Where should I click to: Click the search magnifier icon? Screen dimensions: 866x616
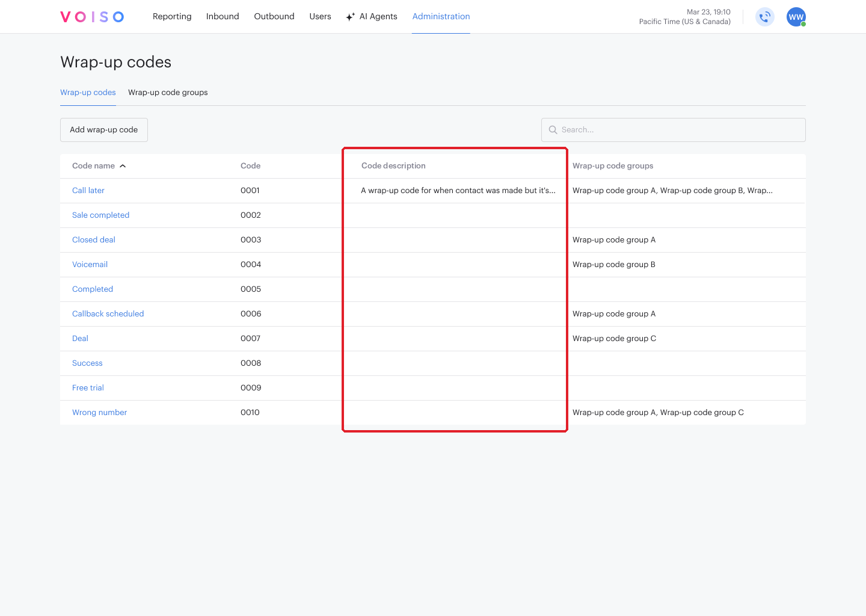[x=553, y=130]
